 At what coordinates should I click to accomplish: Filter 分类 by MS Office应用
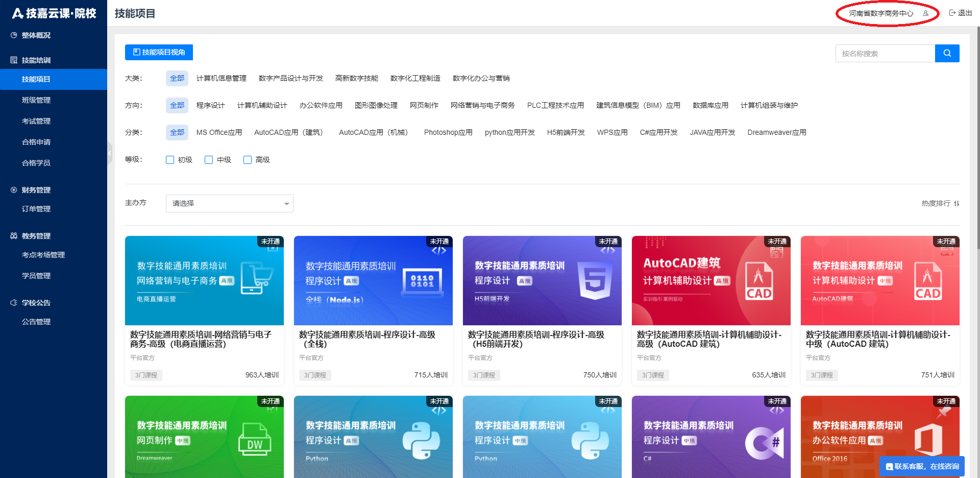(219, 132)
